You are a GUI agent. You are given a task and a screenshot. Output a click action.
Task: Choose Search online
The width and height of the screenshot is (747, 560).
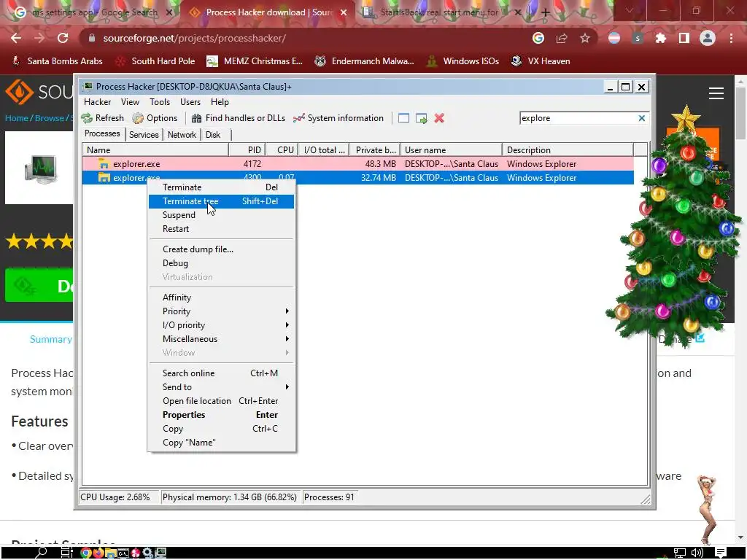point(222,373)
